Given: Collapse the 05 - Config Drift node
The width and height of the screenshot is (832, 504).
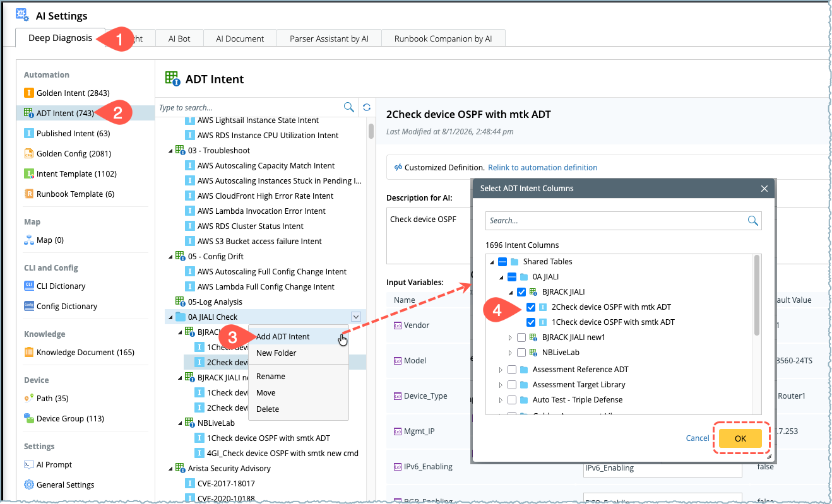Looking at the screenshot, I should [170, 256].
